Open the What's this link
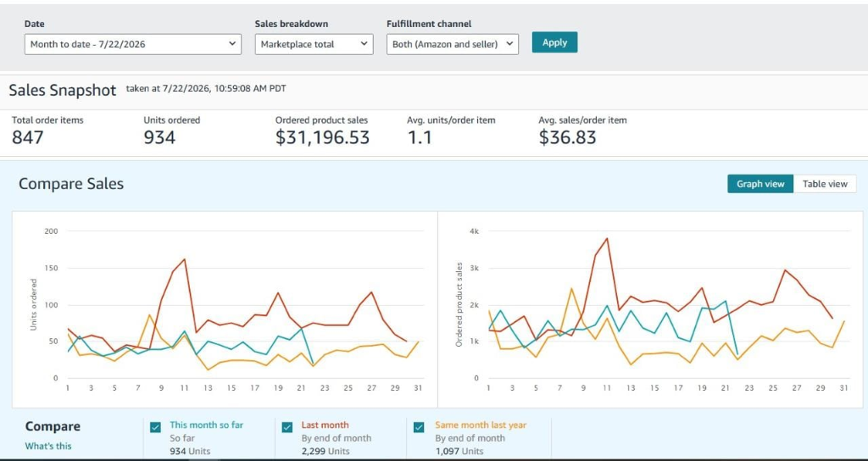 (48, 446)
